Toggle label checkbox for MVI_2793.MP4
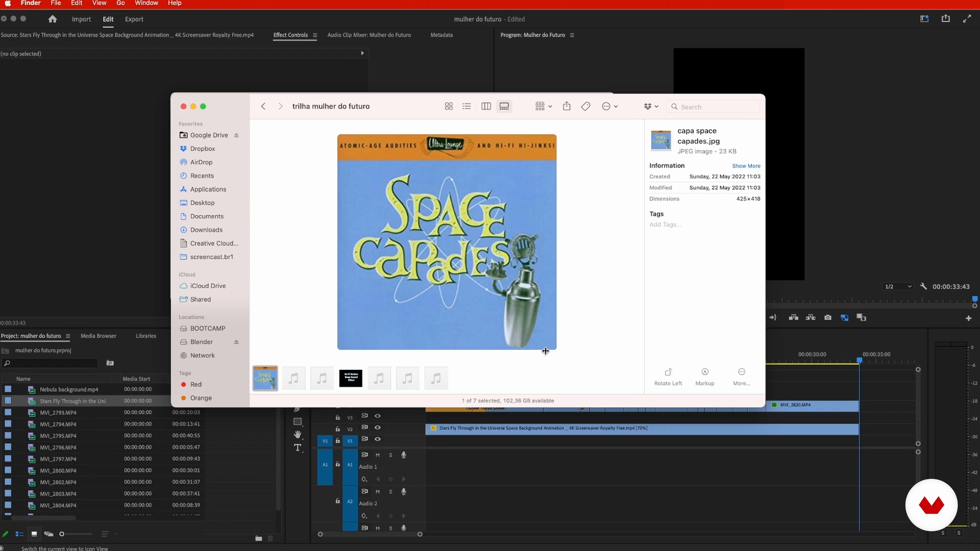This screenshot has height=551, width=980. click(x=8, y=412)
